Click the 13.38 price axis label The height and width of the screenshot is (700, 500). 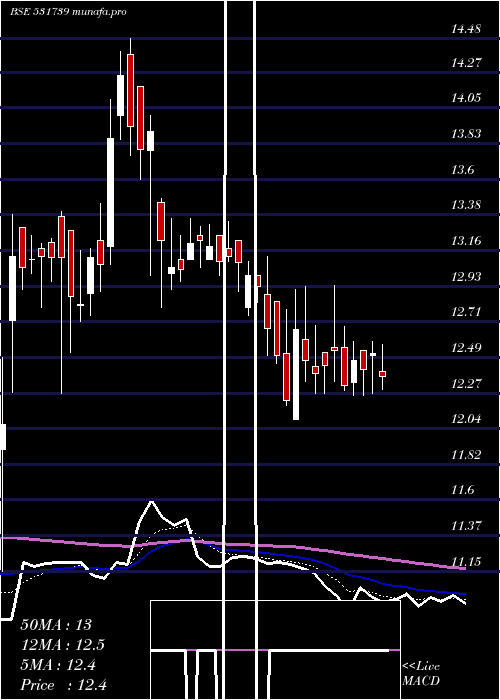point(466,205)
